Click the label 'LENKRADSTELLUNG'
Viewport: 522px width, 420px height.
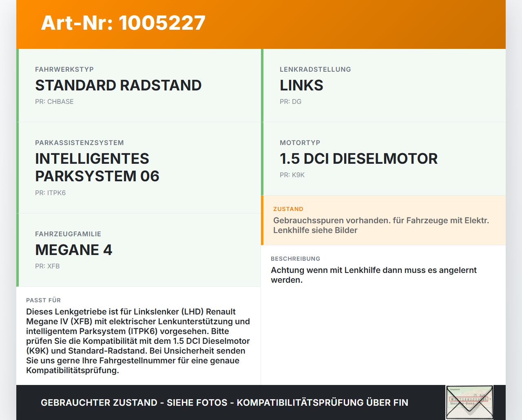pyautogui.click(x=315, y=69)
